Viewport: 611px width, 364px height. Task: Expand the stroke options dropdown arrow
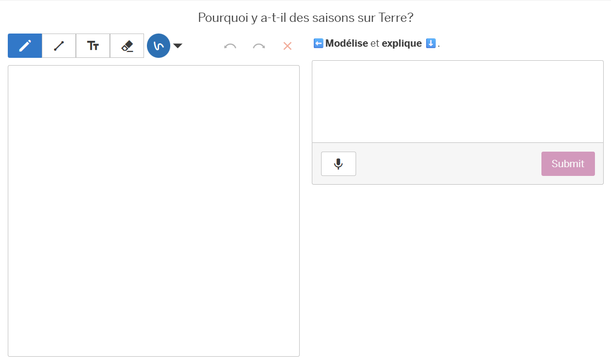click(x=178, y=46)
